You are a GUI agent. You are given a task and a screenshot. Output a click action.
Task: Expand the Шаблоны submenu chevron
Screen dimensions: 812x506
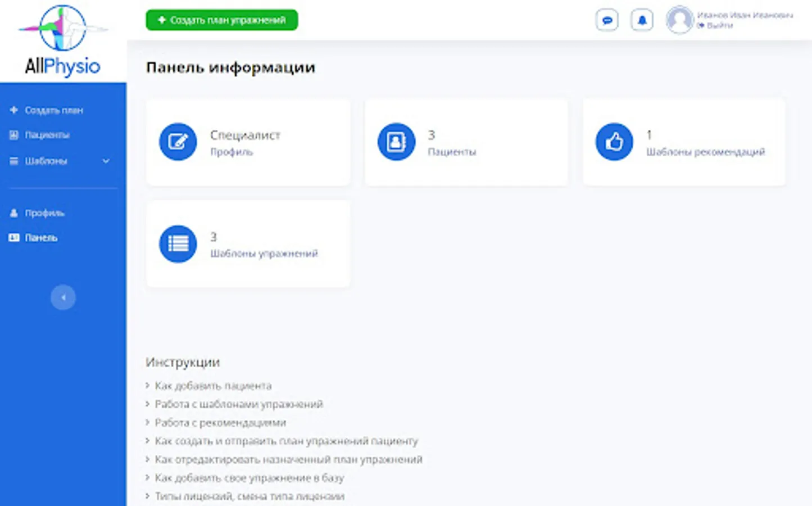click(x=106, y=161)
